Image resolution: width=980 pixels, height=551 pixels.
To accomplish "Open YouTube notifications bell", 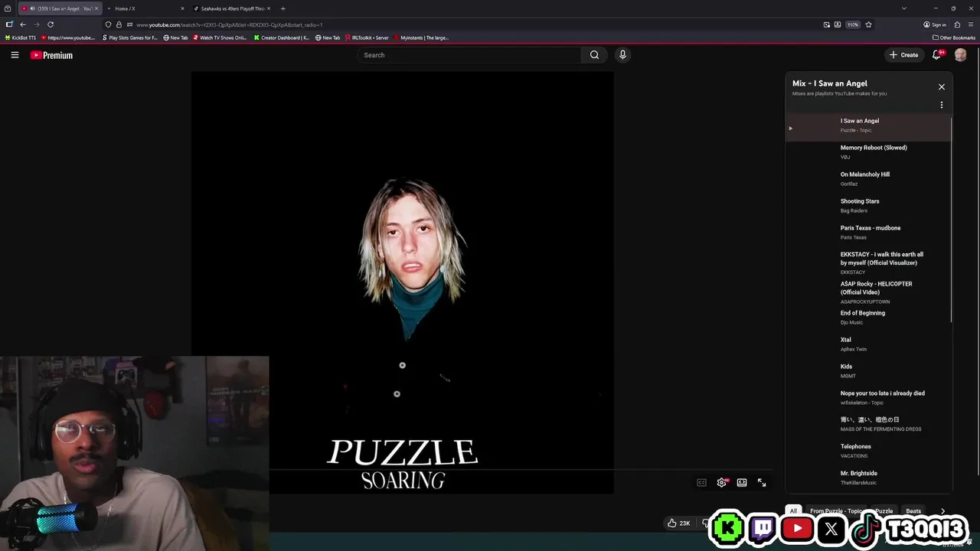I will coord(936,55).
